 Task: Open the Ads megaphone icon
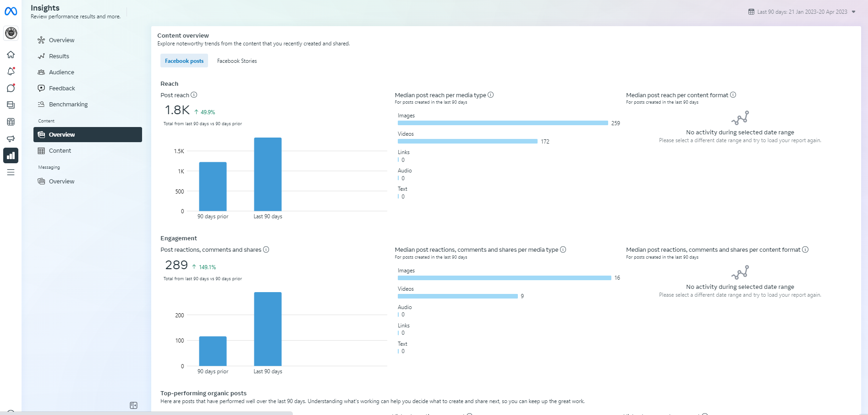click(11, 138)
